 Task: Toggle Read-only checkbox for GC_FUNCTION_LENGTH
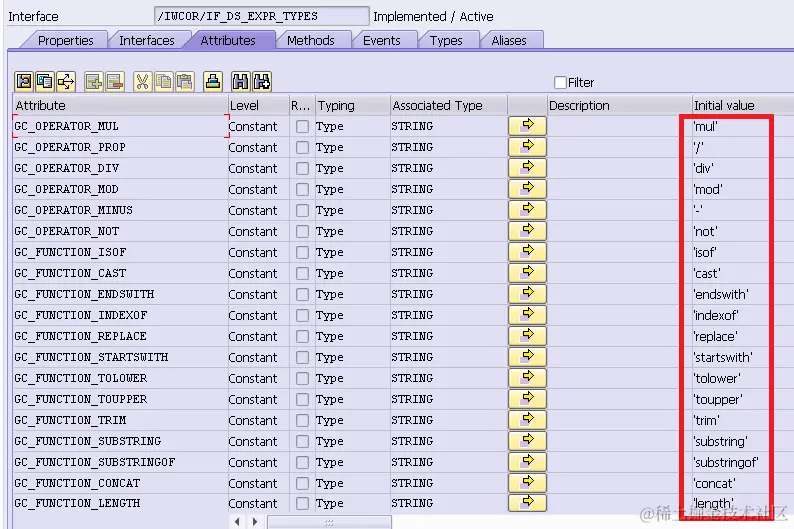pos(302,503)
